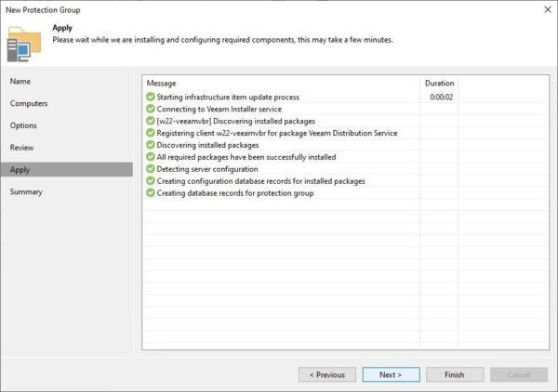558x392 pixels.
Task: Select row text 'Creating database records for protection group'
Action: click(235, 193)
